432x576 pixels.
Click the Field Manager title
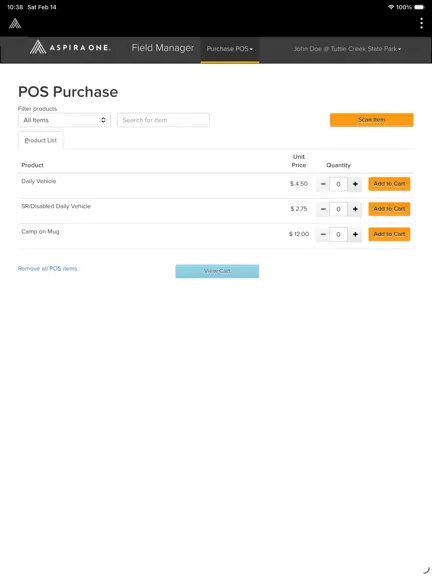coord(163,48)
